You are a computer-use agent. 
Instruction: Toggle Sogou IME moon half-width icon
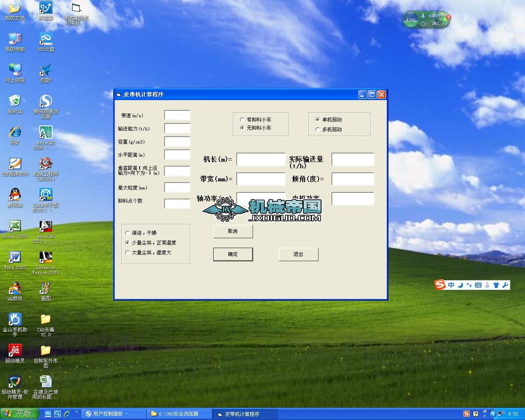point(460,285)
